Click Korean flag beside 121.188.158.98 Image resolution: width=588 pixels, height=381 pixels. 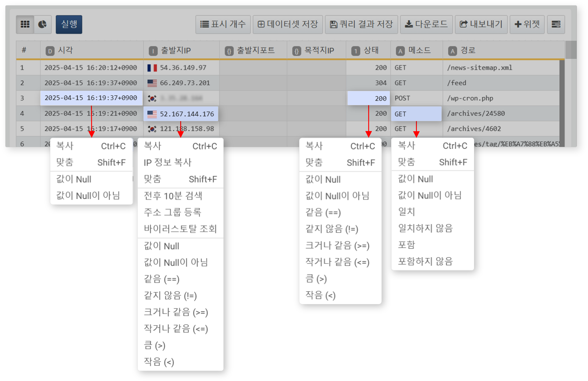(x=152, y=129)
